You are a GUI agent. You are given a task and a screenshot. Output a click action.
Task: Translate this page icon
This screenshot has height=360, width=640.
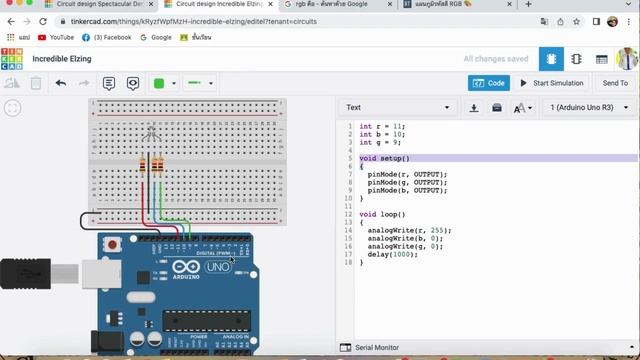pyautogui.click(x=544, y=22)
